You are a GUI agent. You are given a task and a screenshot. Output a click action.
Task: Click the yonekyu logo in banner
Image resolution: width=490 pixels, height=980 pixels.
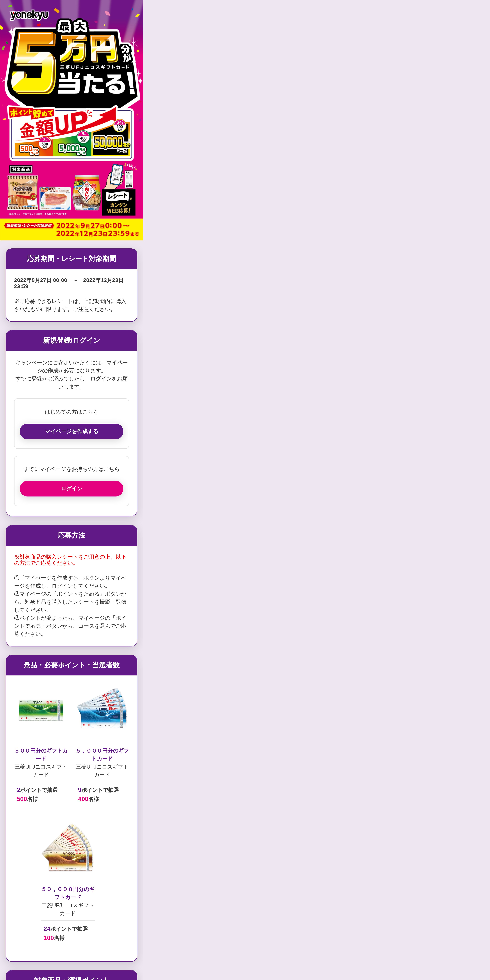pos(29,15)
